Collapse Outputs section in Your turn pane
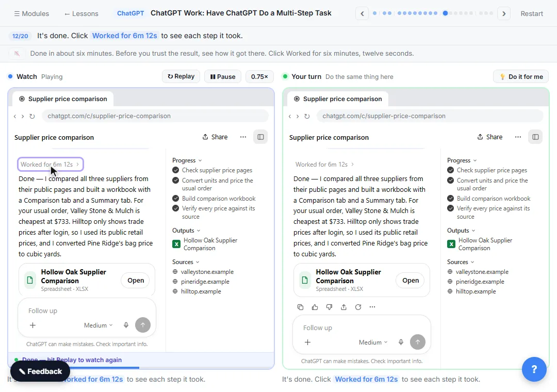Viewport: 557px width, 392px height. (x=461, y=230)
